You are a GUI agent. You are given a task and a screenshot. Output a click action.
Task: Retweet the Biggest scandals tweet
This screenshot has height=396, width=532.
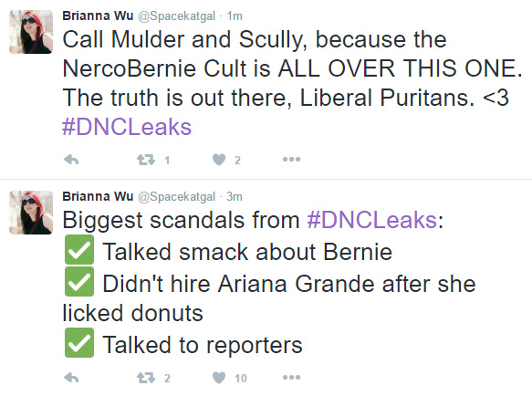146,378
